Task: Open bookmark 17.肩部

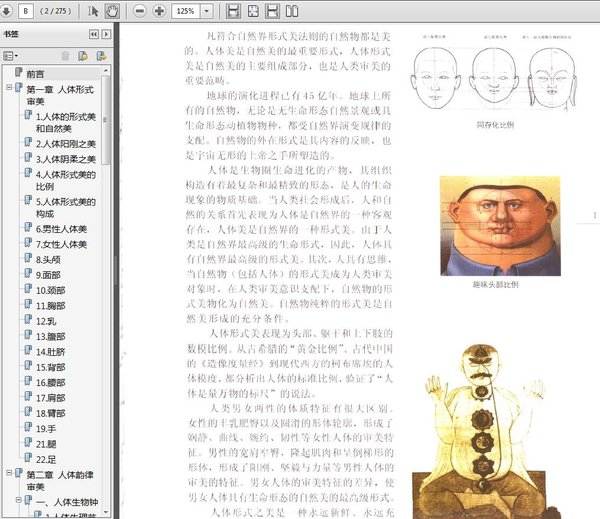Action: point(51,398)
